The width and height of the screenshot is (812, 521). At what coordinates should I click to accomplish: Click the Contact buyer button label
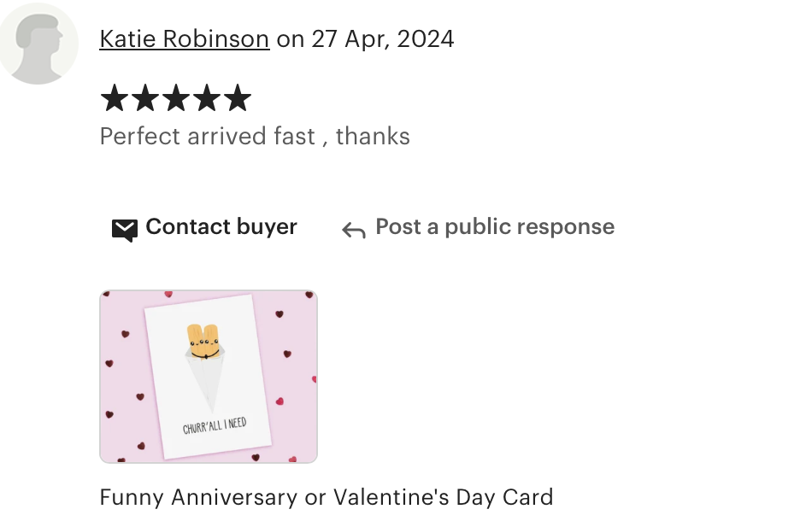coord(221,226)
